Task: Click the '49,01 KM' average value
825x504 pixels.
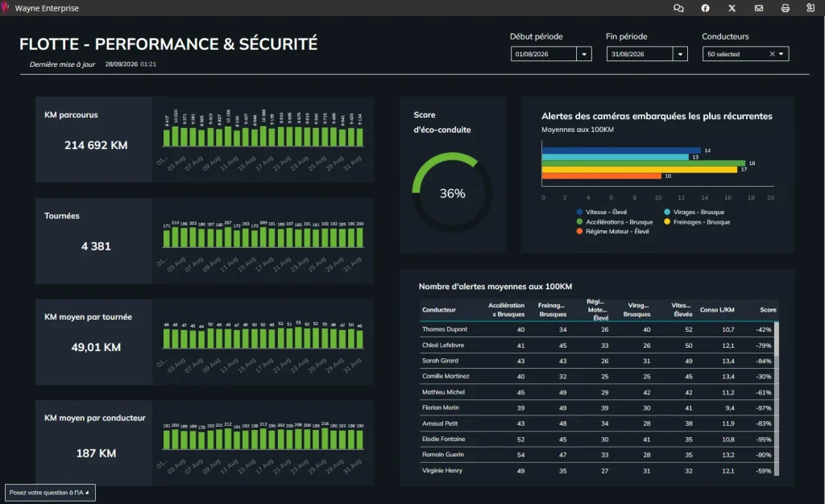Action: [96, 347]
